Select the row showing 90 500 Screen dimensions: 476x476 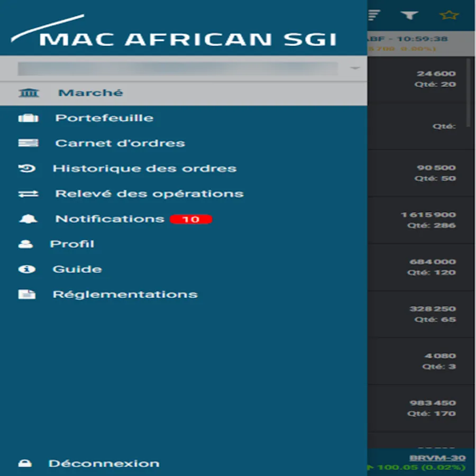pos(420,173)
